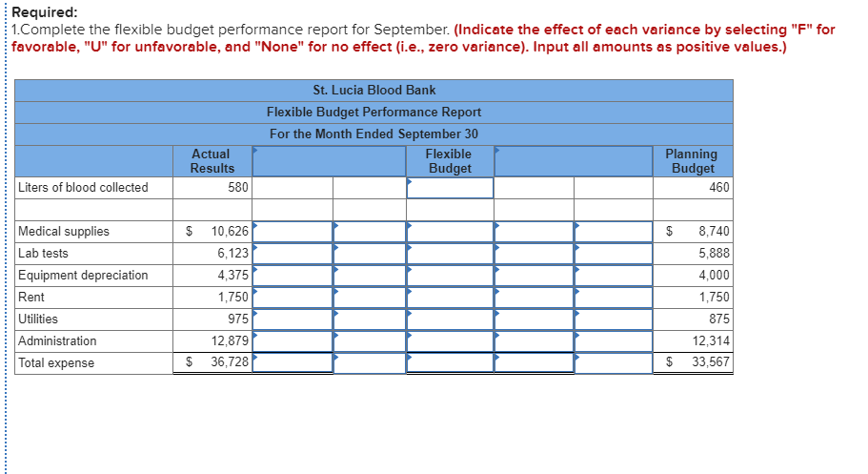The width and height of the screenshot is (868, 474).
Task: Select Rent cell right of Flexible Budget
Action: pos(534,298)
